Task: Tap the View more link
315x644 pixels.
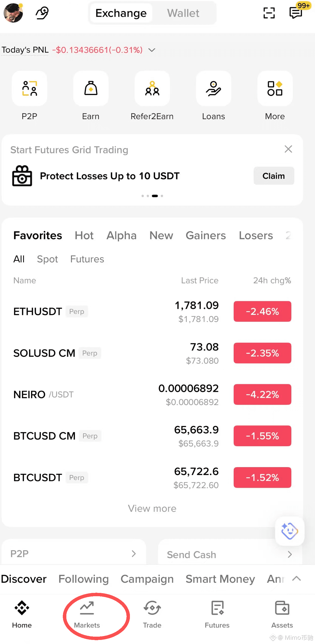Action: (x=152, y=509)
